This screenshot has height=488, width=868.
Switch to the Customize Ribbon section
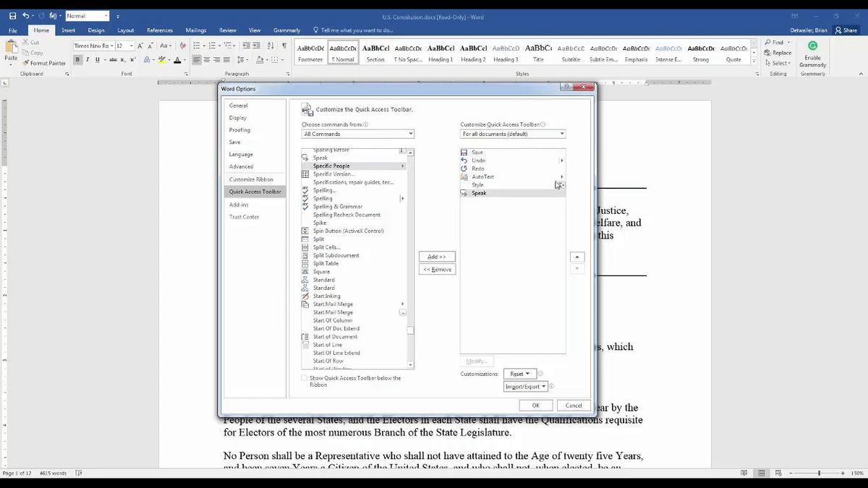tap(251, 179)
